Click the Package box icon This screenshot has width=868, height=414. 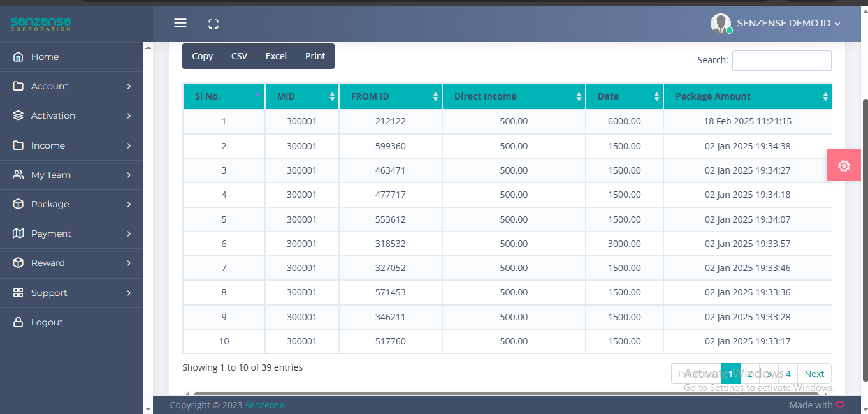coord(18,204)
